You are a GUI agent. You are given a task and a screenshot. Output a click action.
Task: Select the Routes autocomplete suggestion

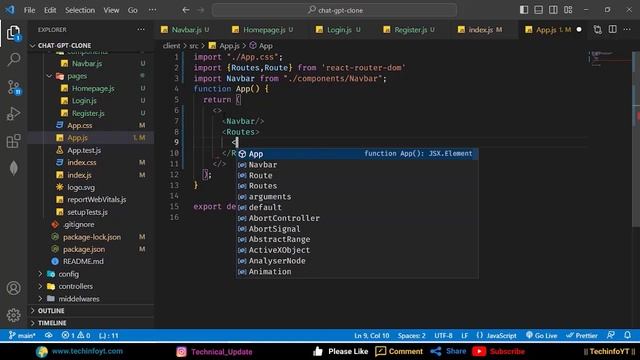point(357,186)
